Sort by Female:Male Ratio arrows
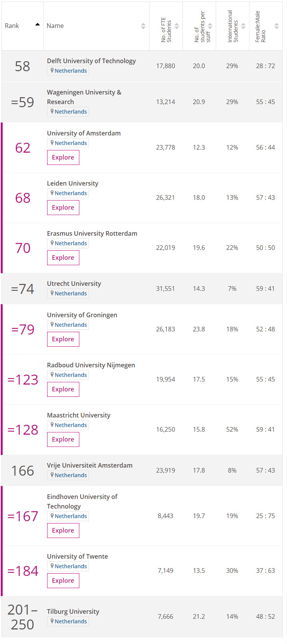Screen dimensions: 287x644 click(277, 26)
